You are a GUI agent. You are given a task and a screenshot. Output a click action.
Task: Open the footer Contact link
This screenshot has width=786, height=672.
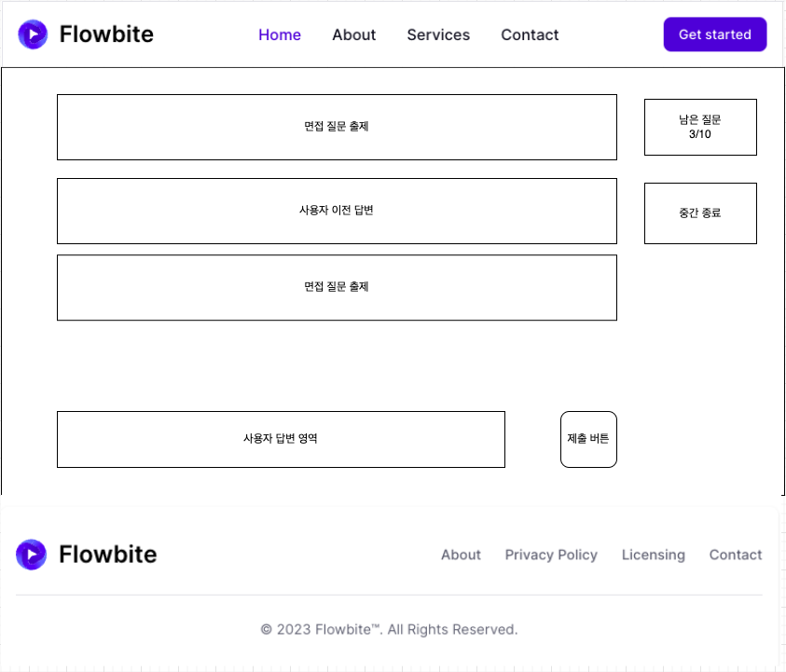point(736,555)
